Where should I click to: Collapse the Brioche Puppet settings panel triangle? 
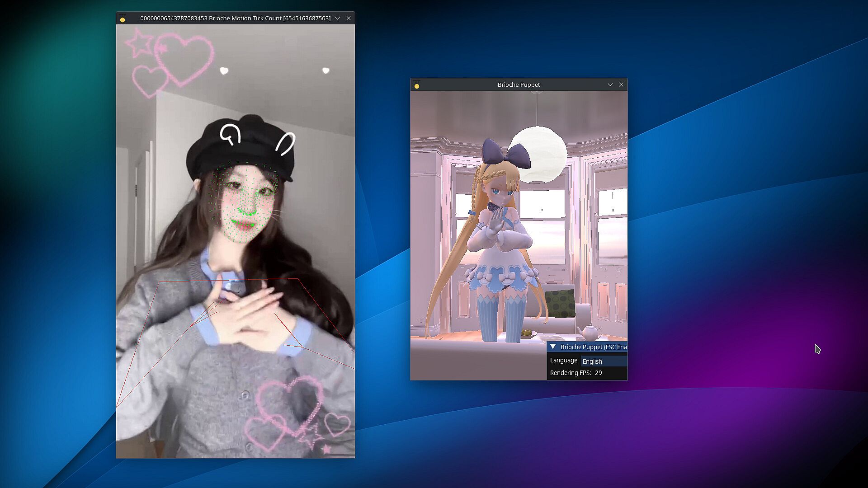[x=553, y=347]
